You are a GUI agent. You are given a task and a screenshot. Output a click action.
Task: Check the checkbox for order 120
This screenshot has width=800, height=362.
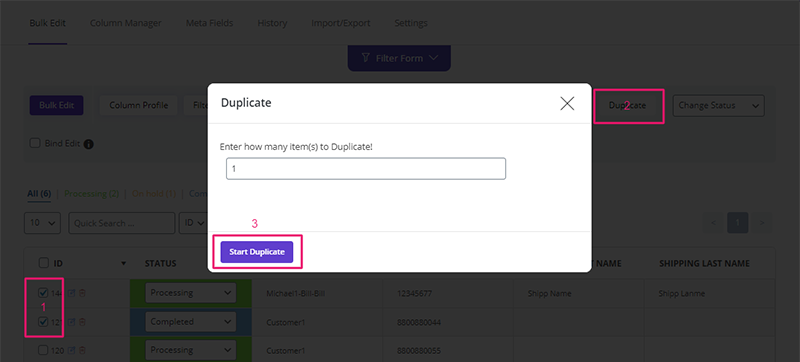click(x=44, y=350)
